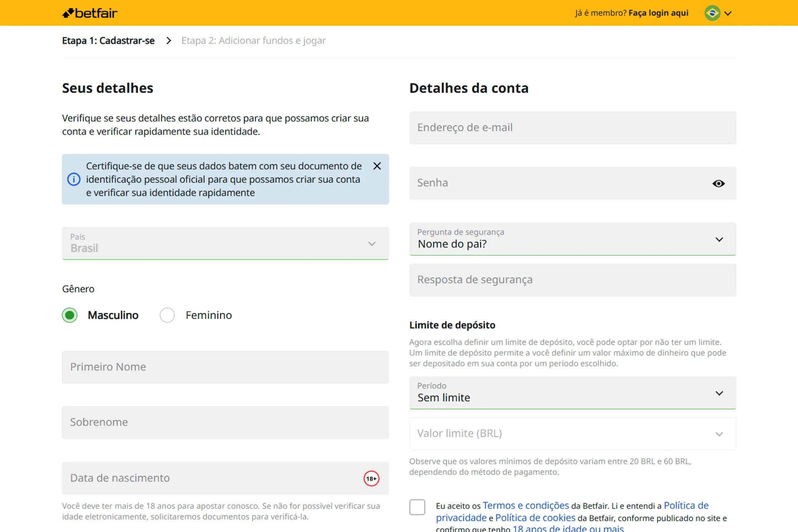This screenshot has width=798, height=532.
Task: Click the Faça login aqui link
Action: [x=658, y=13]
